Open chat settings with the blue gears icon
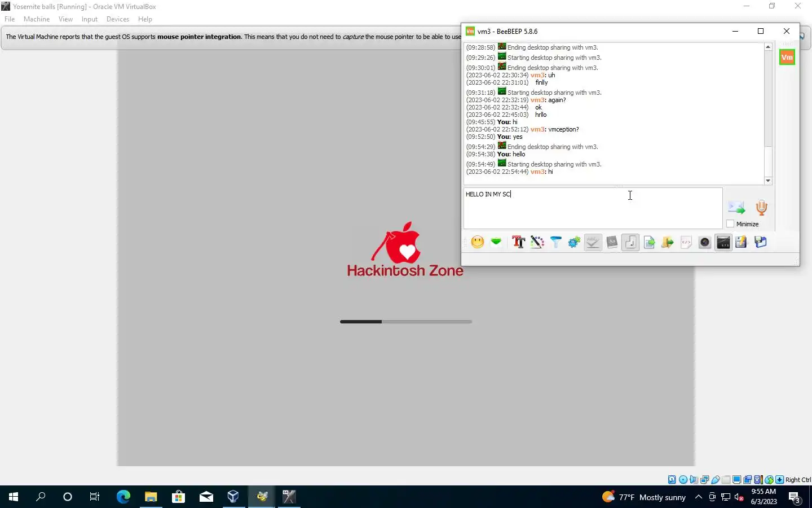The image size is (812, 508). click(574, 242)
